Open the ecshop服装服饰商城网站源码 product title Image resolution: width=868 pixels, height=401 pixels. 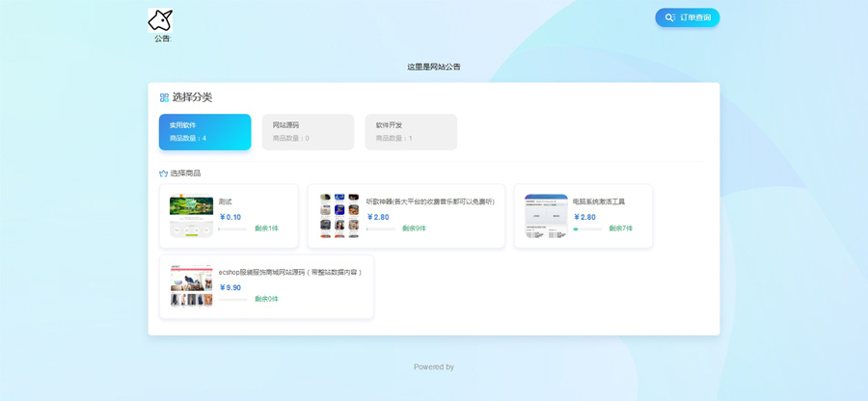click(290, 272)
